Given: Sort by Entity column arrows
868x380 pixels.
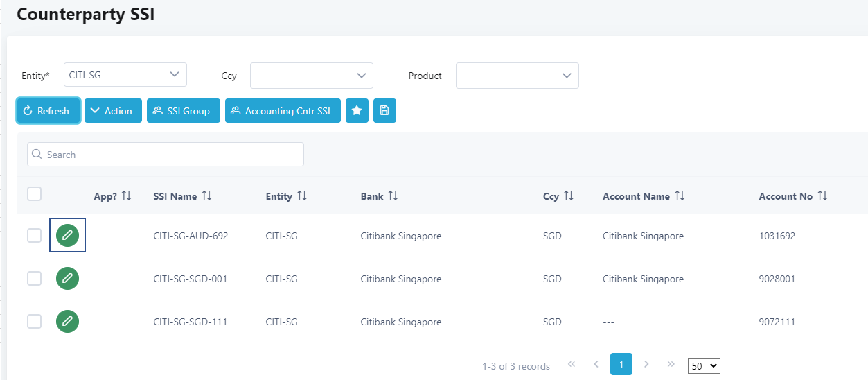Looking at the screenshot, I should tap(301, 196).
